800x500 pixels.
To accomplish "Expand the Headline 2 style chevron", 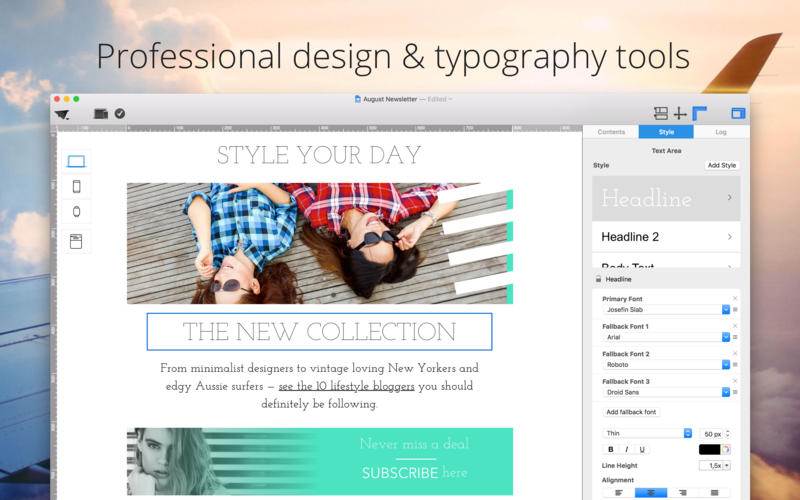I will [730, 237].
